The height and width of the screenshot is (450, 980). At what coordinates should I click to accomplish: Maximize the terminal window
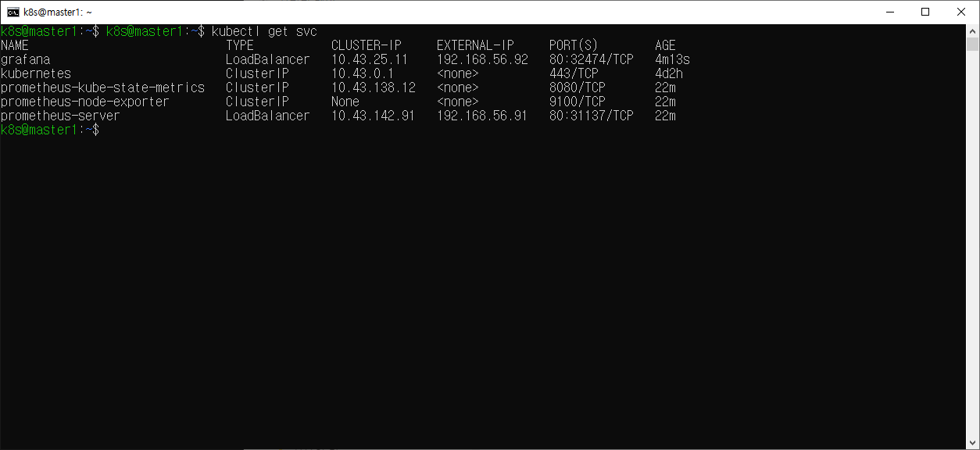925,12
